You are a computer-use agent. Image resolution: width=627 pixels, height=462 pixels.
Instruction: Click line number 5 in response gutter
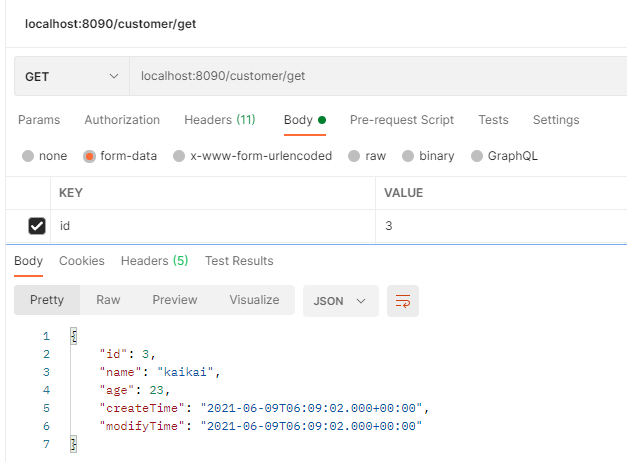click(46, 408)
